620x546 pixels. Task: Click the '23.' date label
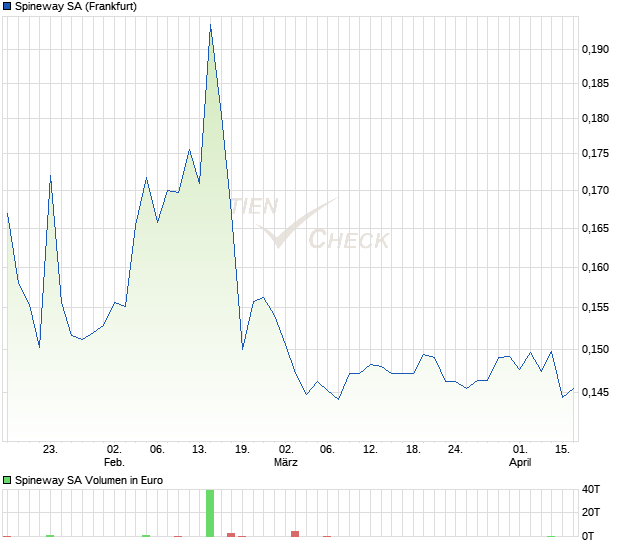50,450
